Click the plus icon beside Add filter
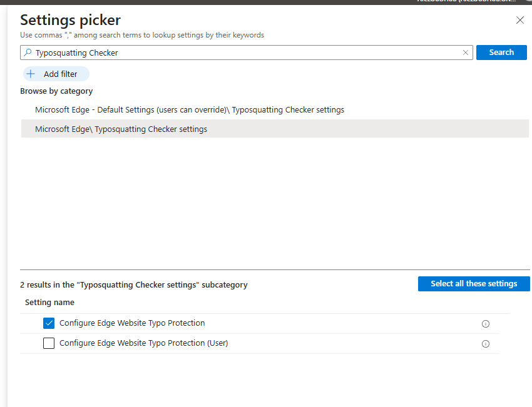532x407 pixels. coord(31,74)
